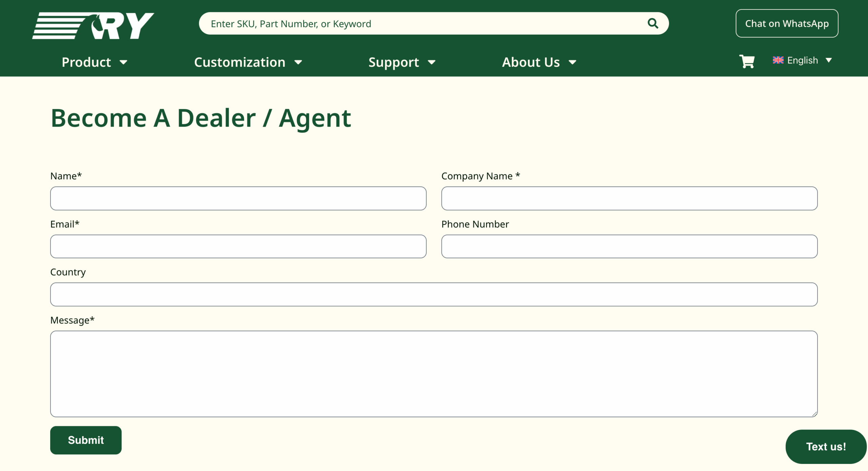Open the shopping cart
The height and width of the screenshot is (471, 868).
coord(747,61)
